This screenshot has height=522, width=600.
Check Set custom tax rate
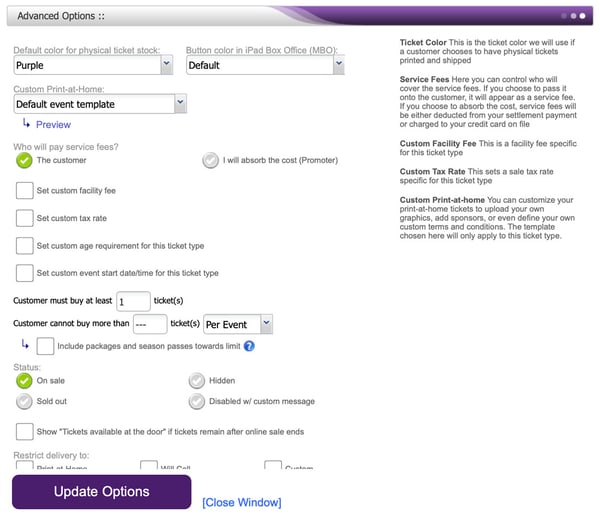tap(24, 218)
